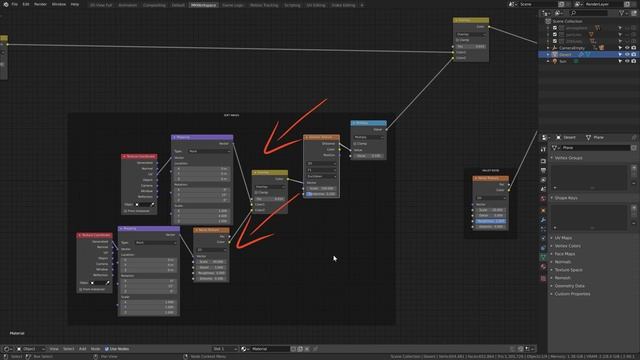The width and height of the screenshot is (640, 360).
Task: Open World properties tab icon
Action: click(x=543, y=199)
